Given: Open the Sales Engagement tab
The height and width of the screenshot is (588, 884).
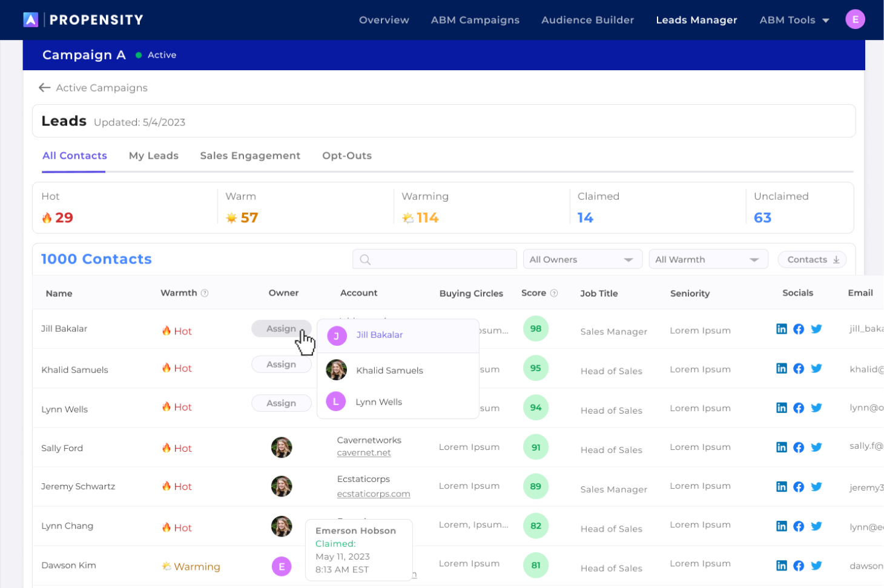Looking at the screenshot, I should pos(250,156).
